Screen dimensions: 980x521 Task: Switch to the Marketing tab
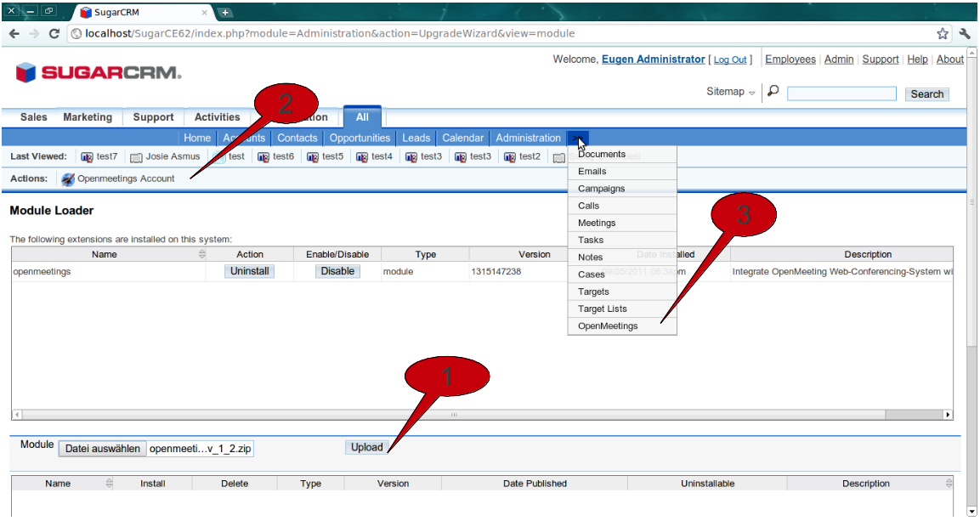88,117
